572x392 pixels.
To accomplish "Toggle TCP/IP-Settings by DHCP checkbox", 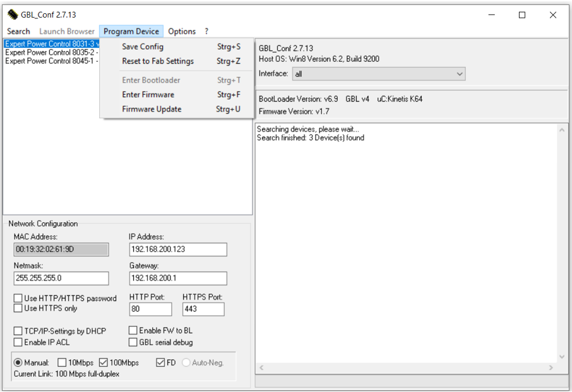I will tap(18, 331).
